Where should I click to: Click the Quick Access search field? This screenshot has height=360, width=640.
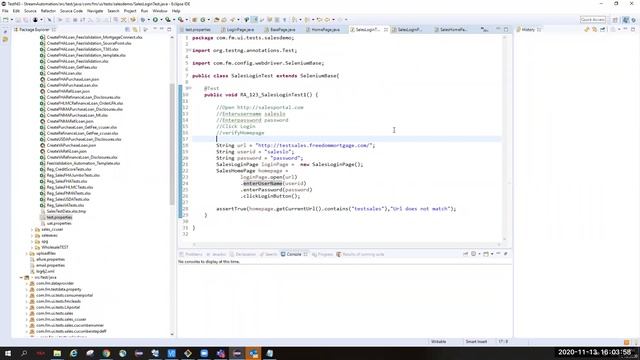tap(593, 20)
